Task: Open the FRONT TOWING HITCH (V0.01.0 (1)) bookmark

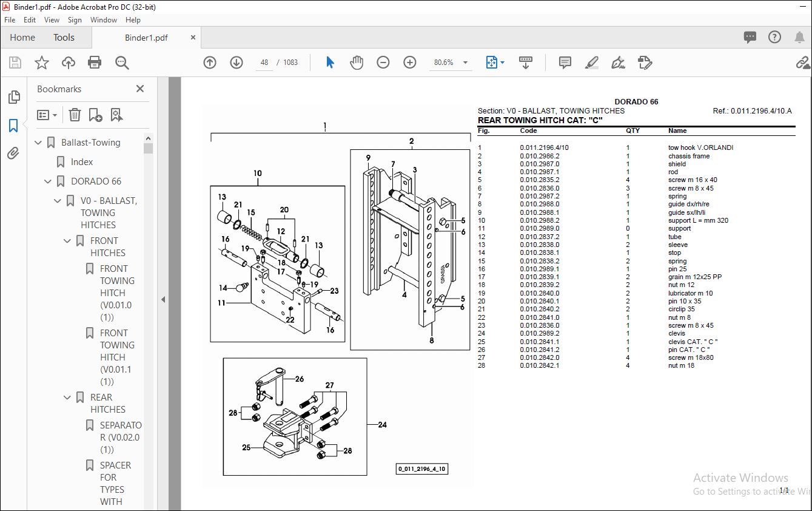Action: click(117, 293)
